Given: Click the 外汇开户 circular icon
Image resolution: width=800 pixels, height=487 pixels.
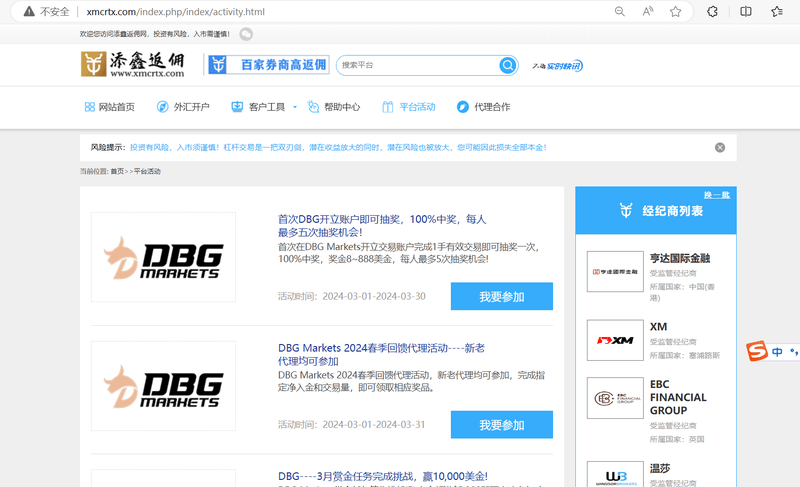Looking at the screenshot, I should tap(162, 107).
